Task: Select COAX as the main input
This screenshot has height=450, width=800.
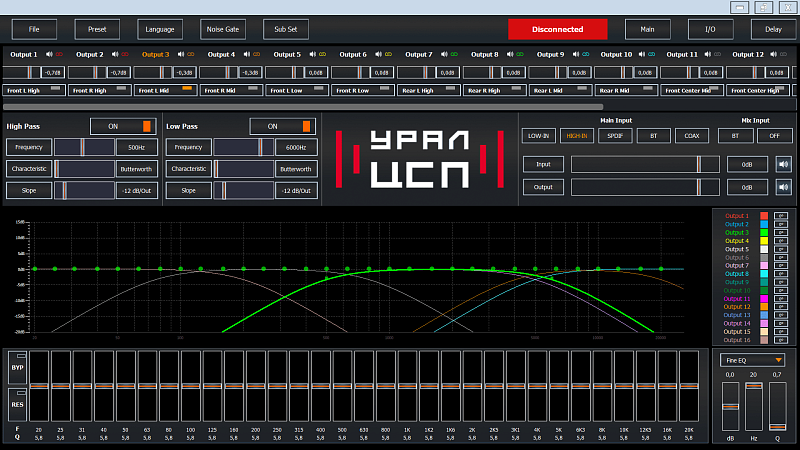Action: coord(692,136)
